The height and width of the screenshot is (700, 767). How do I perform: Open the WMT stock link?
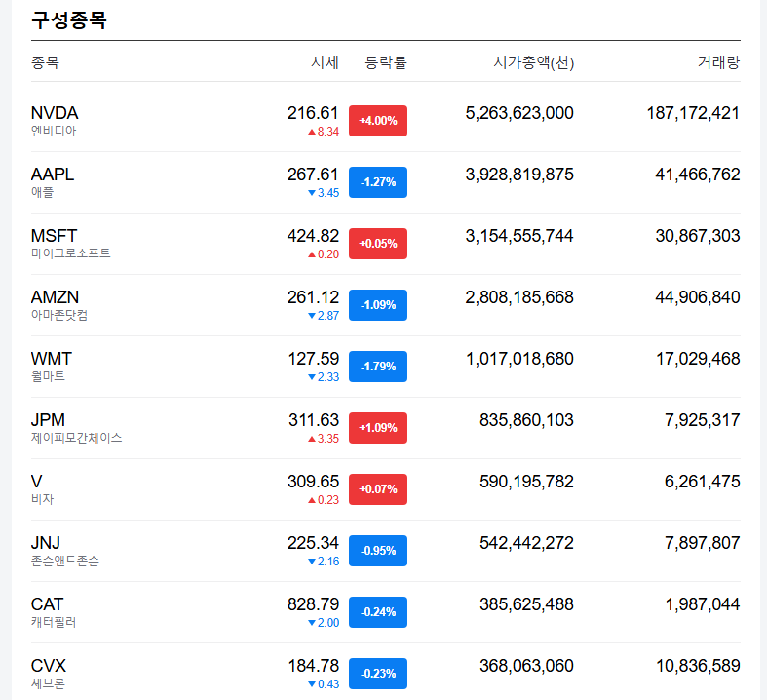[x=52, y=359]
